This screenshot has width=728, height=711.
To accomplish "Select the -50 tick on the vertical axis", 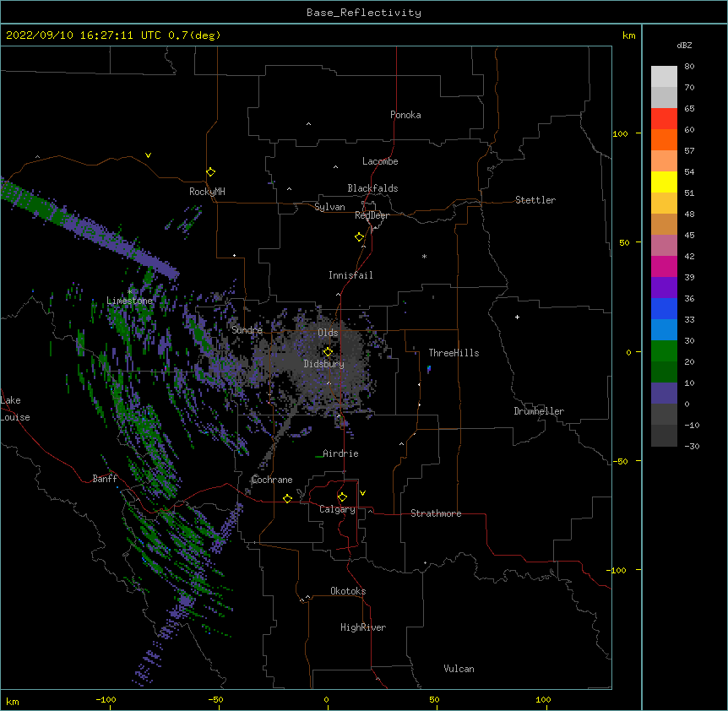I will coord(620,461).
